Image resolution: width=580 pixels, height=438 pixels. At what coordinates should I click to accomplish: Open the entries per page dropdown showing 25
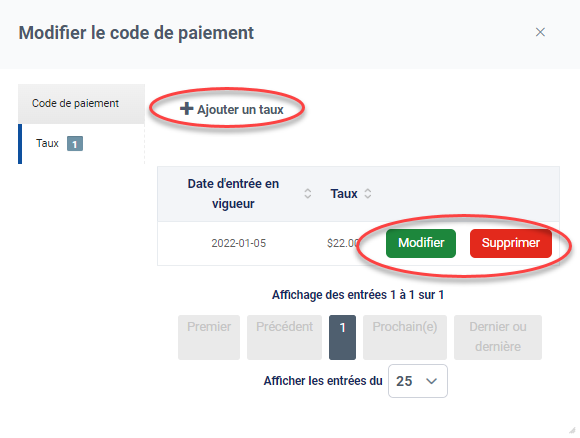(418, 381)
